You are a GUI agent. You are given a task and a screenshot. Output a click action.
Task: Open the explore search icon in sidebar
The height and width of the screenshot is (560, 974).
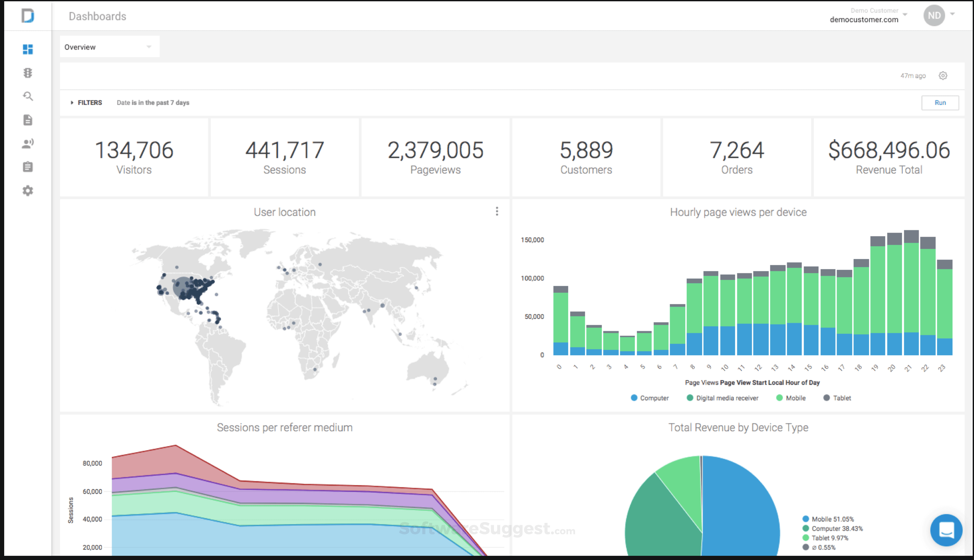tap(28, 96)
